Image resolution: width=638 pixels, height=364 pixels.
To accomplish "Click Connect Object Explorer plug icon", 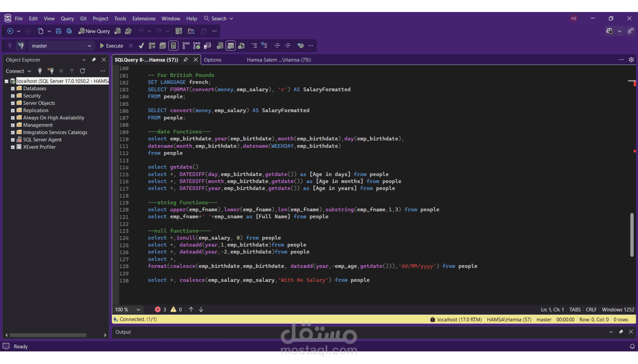I will pyautogui.click(x=40, y=71).
